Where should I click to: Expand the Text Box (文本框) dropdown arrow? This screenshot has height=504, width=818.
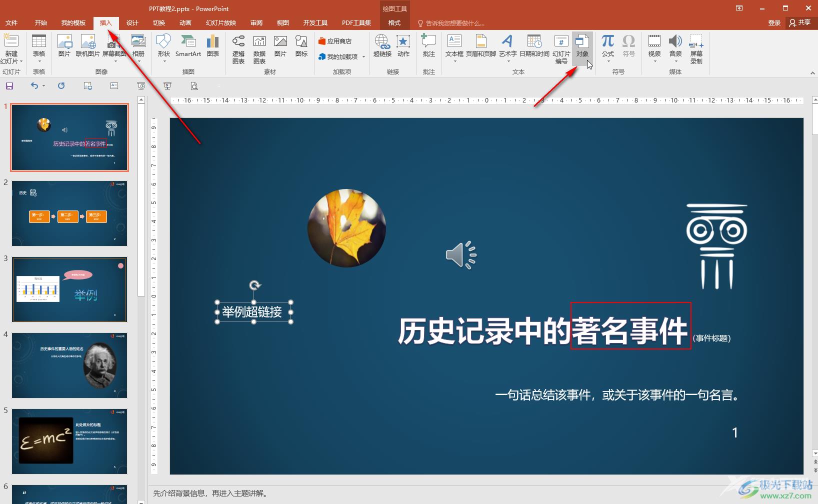point(455,61)
